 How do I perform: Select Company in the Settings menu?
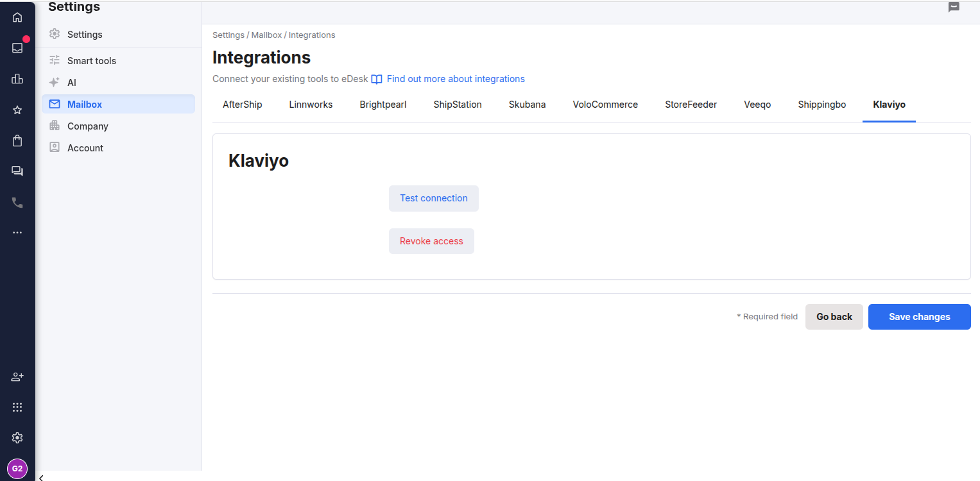87,126
